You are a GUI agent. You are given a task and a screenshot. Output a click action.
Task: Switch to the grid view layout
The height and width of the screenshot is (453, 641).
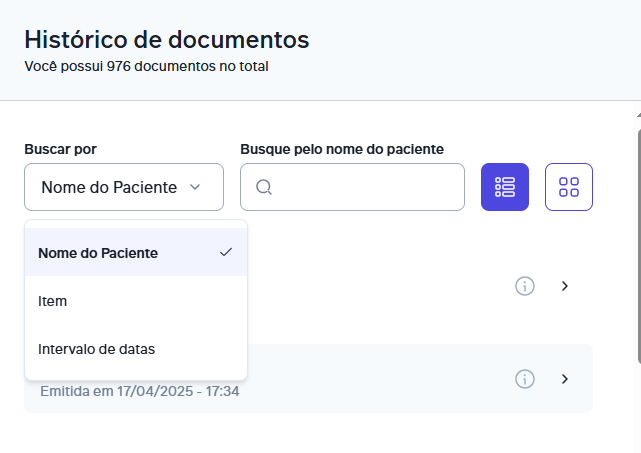coord(569,187)
